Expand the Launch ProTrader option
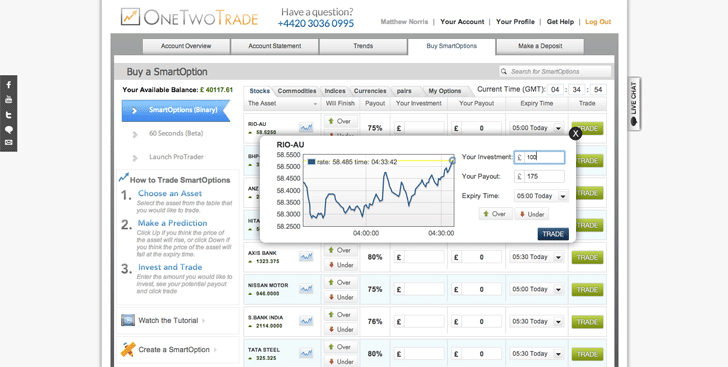Image resolution: width=728 pixels, height=367 pixels. pyautogui.click(x=176, y=157)
